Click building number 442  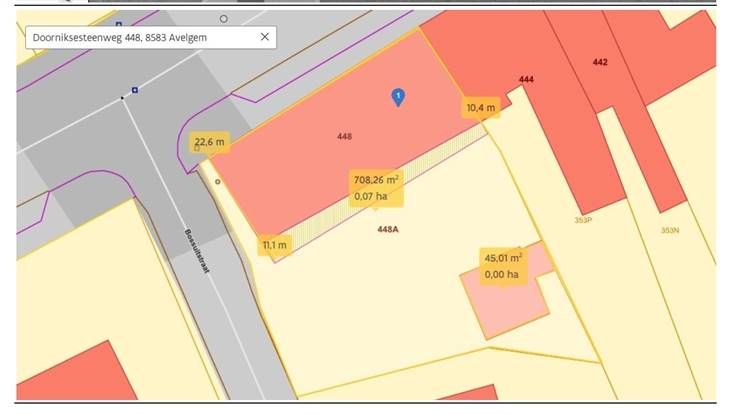click(x=600, y=62)
